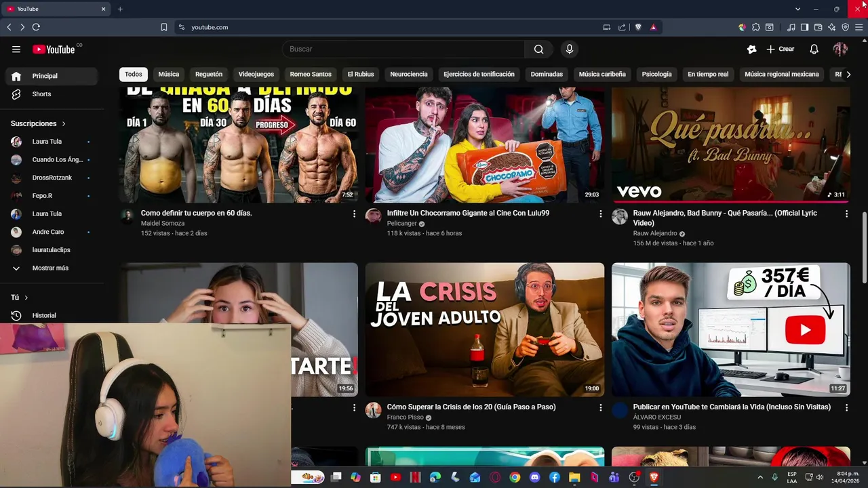Select the En tiempo real chip
The height and width of the screenshot is (488, 868).
(708, 74)
